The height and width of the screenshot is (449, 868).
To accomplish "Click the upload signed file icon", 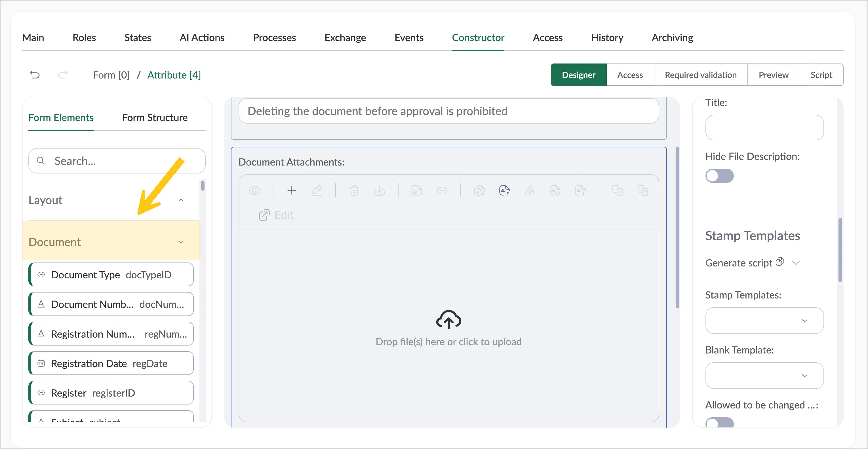I will click(x=504, y=191).
